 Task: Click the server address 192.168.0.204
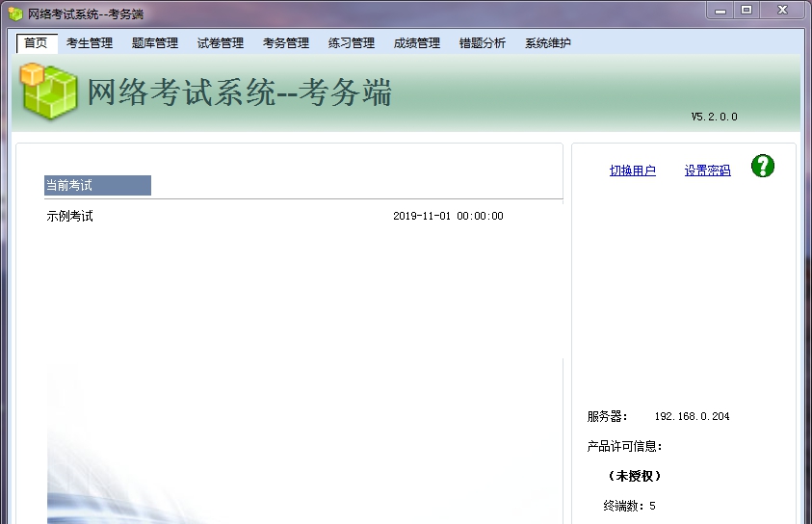click(692, 416)
